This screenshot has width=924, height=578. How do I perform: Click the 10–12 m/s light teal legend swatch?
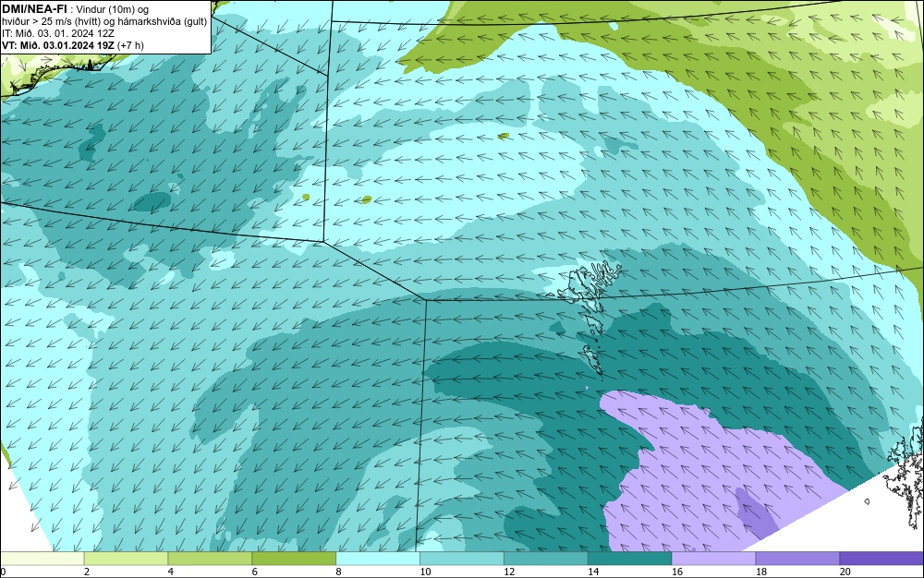click(462, 559)
